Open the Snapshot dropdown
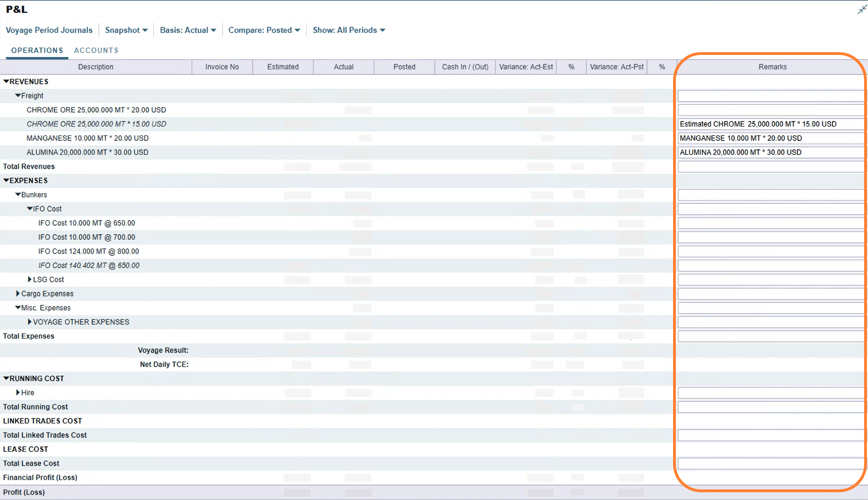 (126, 30)
